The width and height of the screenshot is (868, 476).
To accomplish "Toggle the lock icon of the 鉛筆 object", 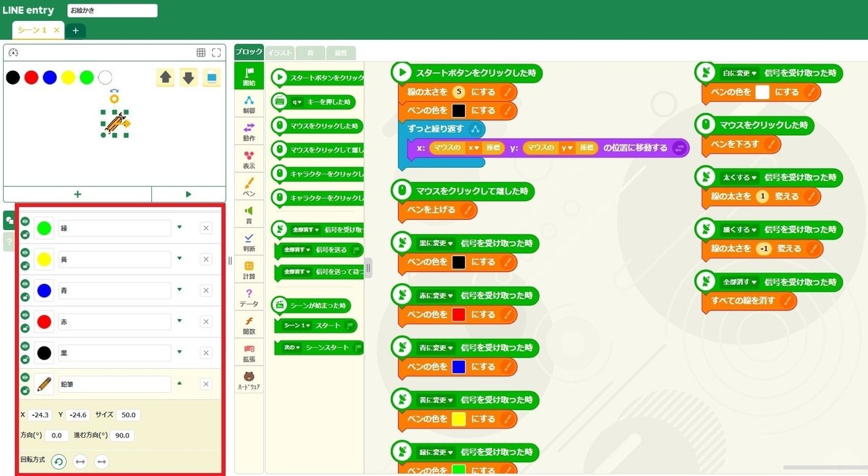I will 25,390.
